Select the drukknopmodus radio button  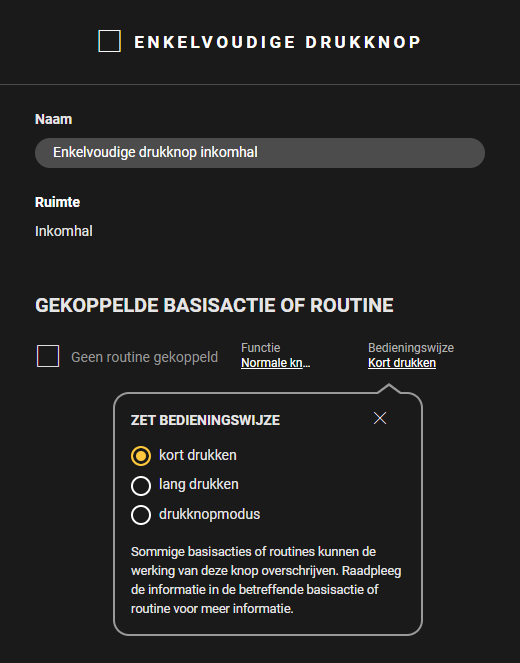coord(141,515)
